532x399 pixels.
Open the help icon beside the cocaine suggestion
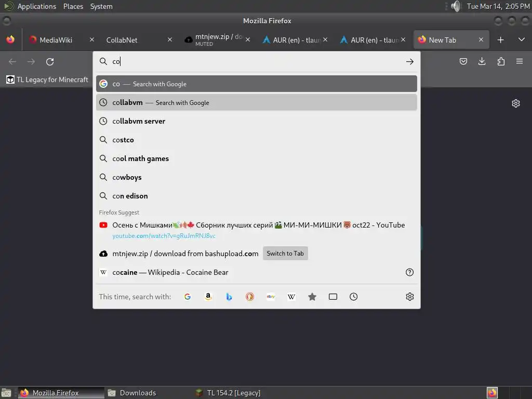point(409,272)
